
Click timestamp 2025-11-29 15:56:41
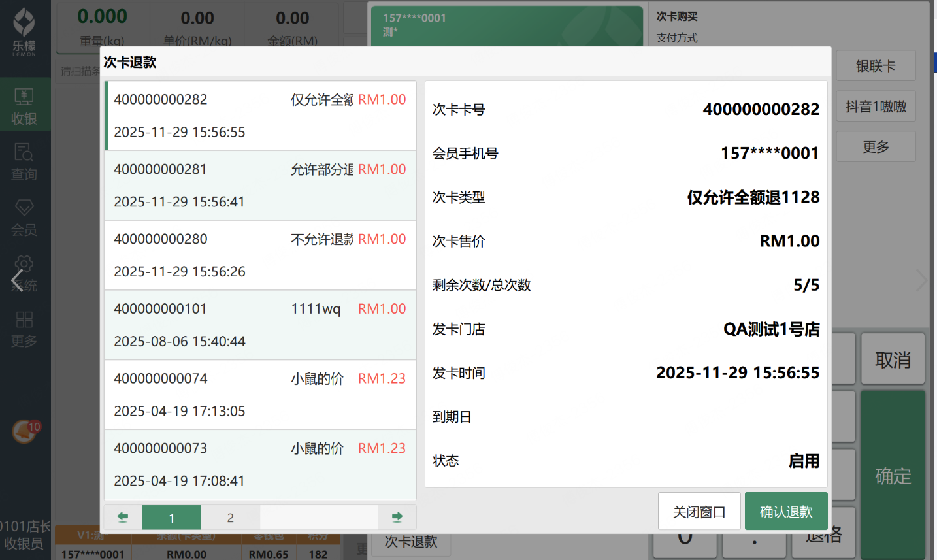click(x=179, y=202)
